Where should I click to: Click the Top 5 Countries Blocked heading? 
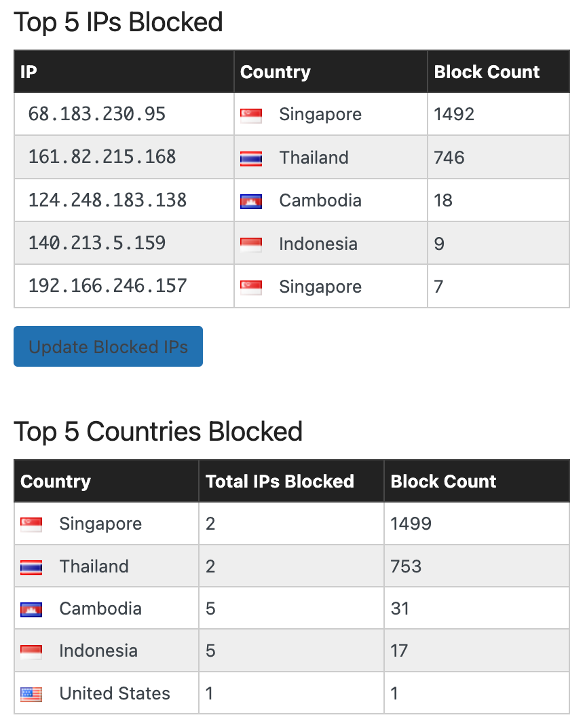pyautogui.click(x=158, y=431)
